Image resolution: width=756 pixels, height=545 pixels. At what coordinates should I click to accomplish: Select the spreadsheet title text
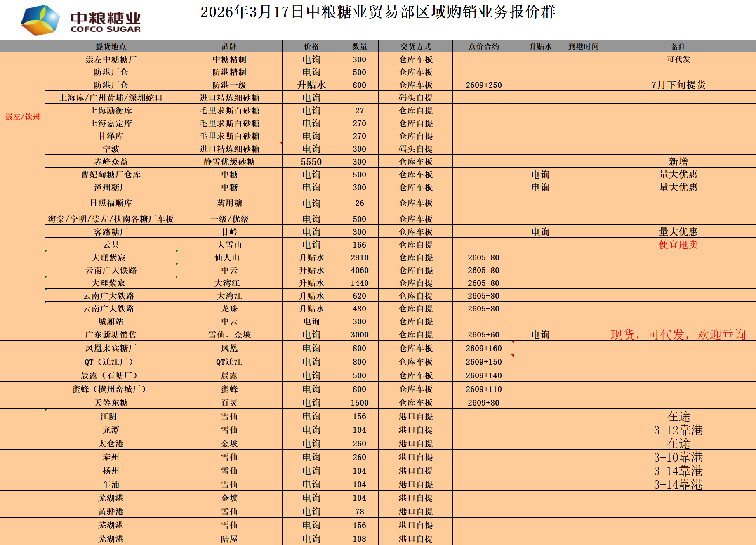tap(377, 12)
